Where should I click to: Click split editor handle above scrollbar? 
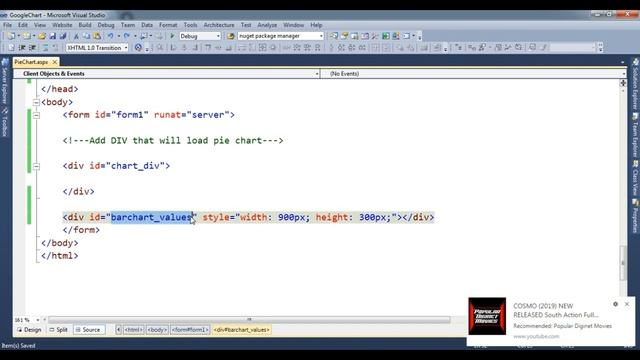623,83
